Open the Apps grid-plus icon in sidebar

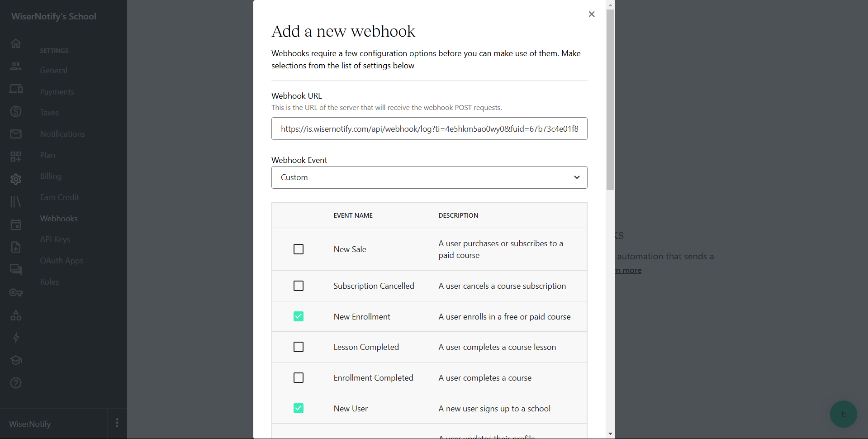click(16, 157)
